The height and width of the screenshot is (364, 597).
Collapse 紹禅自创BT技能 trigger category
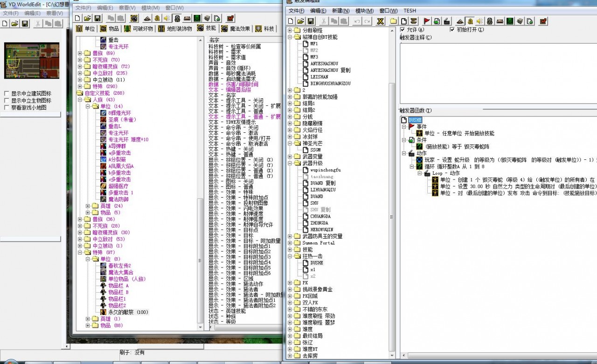point(290,37)
